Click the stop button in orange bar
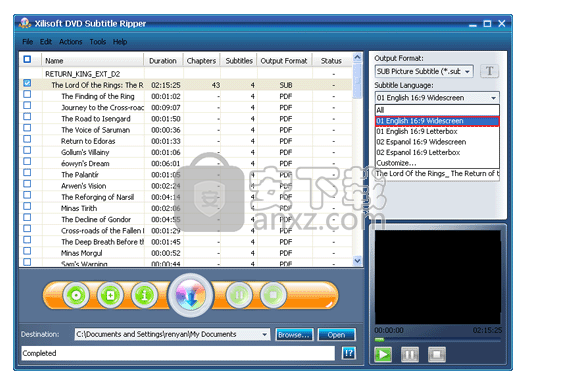Viewport: 564px width, 388px height. [x=273, y=295]
